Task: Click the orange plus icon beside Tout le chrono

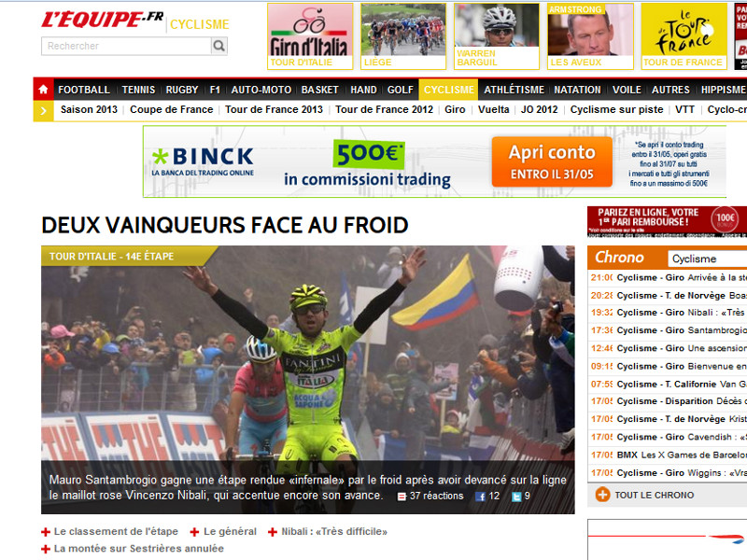Action: click(602, 495)
